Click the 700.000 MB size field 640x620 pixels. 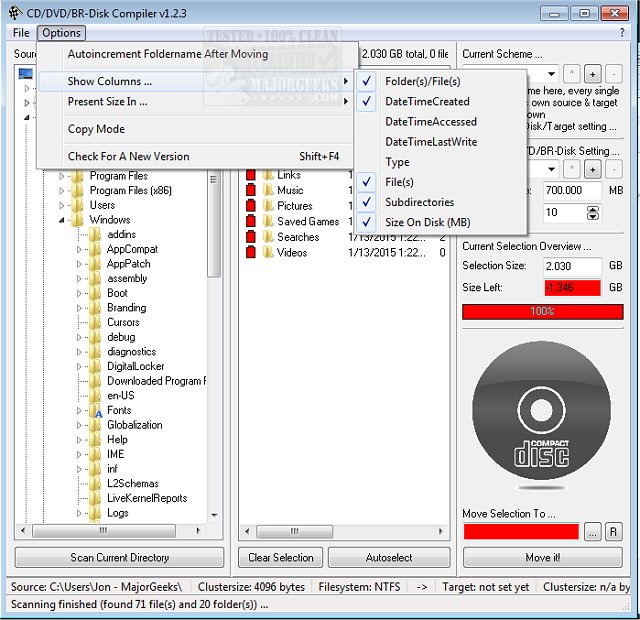(572, 190)
